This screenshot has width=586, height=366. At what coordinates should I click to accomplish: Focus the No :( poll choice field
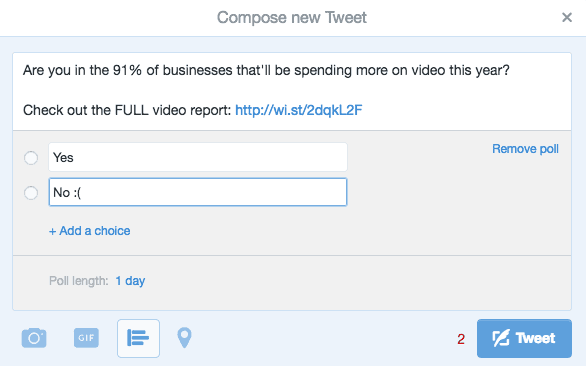tap(198, 192)
